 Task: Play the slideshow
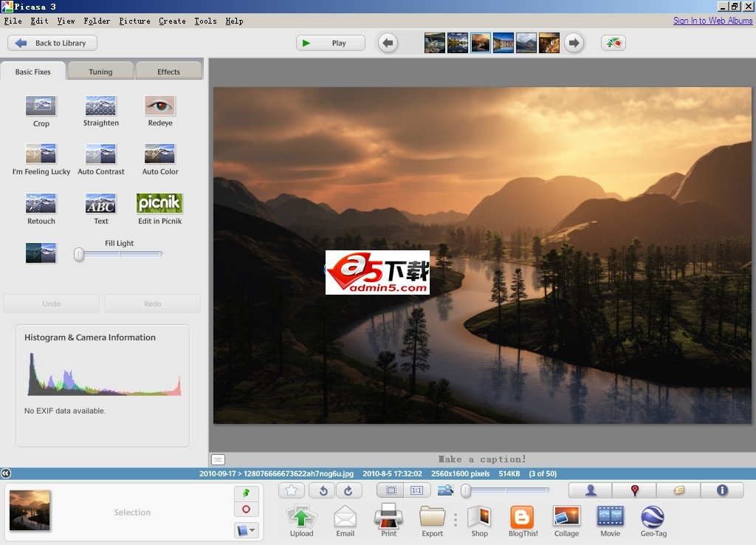click(330, 43)
